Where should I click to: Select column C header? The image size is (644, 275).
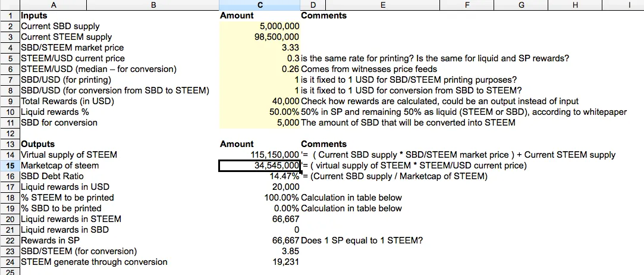coord(260,5)
